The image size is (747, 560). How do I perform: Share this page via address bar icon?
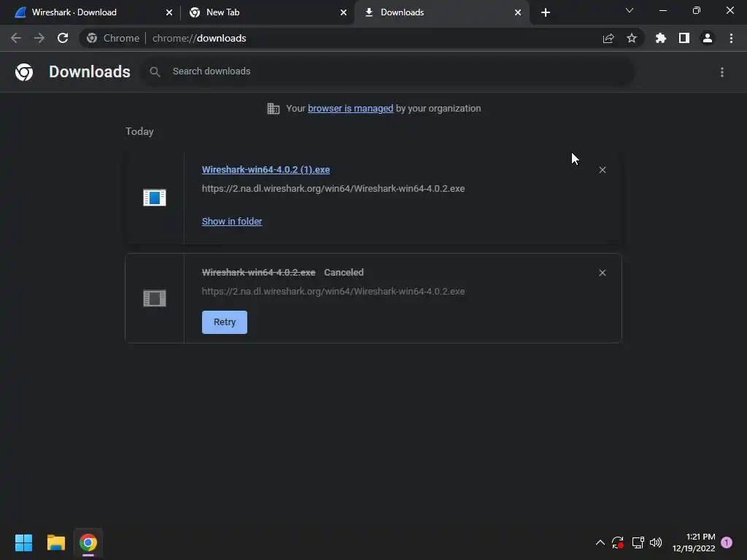pyautogui.click(x=608, y=38)
